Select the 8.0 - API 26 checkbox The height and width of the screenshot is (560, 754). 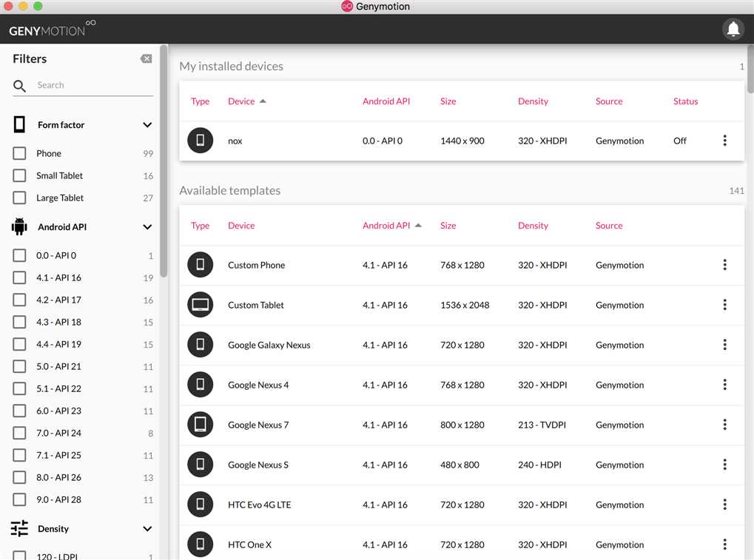(x=19, y=477)
